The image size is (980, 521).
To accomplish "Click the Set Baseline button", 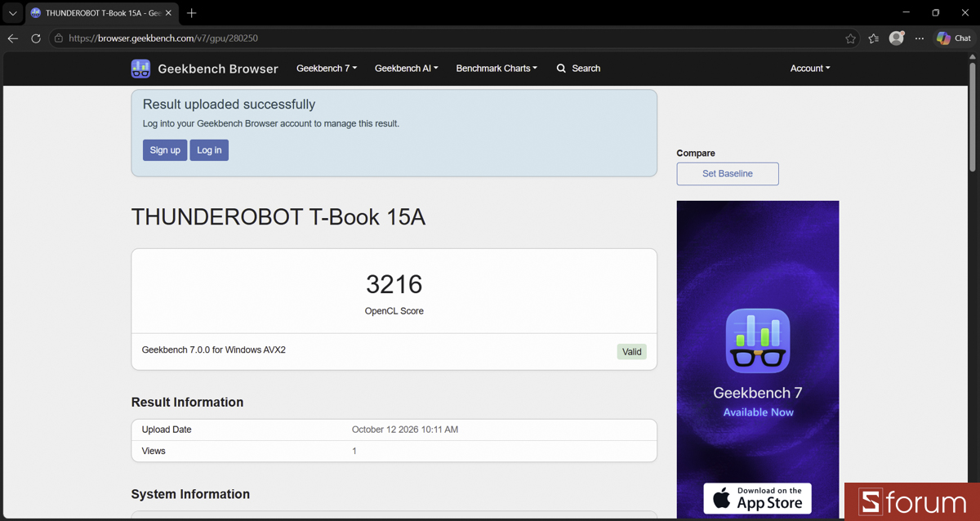I will tap(728, 174).
